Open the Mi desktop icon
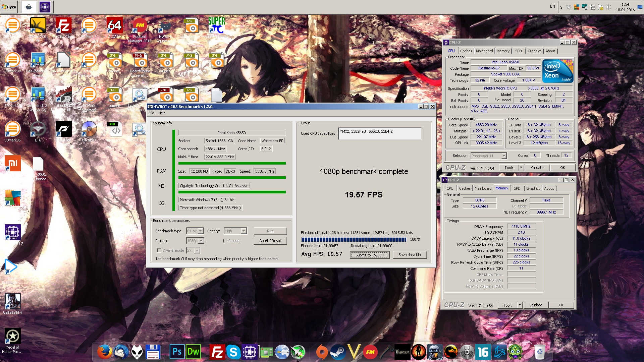Screen dimensions: 644x362 click(x=13, y=164)
